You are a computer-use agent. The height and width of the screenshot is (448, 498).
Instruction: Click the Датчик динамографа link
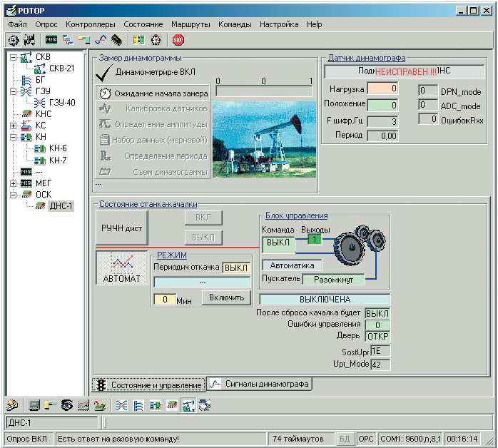tap(367, 58)
